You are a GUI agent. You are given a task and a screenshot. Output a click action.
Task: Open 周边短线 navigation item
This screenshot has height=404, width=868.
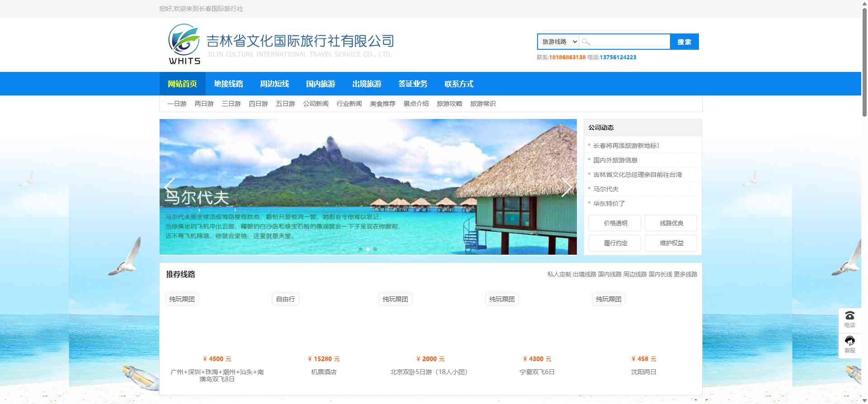coord(274,84)
